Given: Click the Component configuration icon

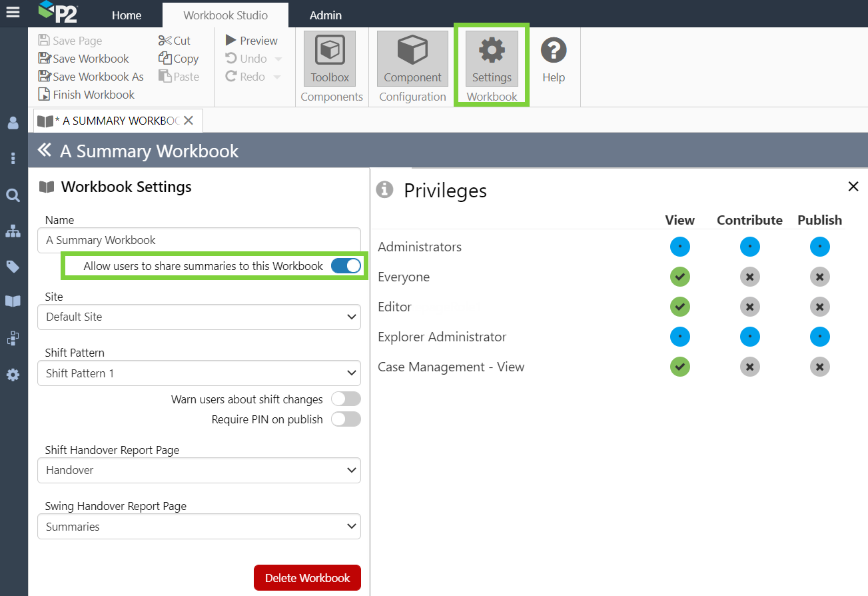Looking at the screenshot, I should coord(412,59).
